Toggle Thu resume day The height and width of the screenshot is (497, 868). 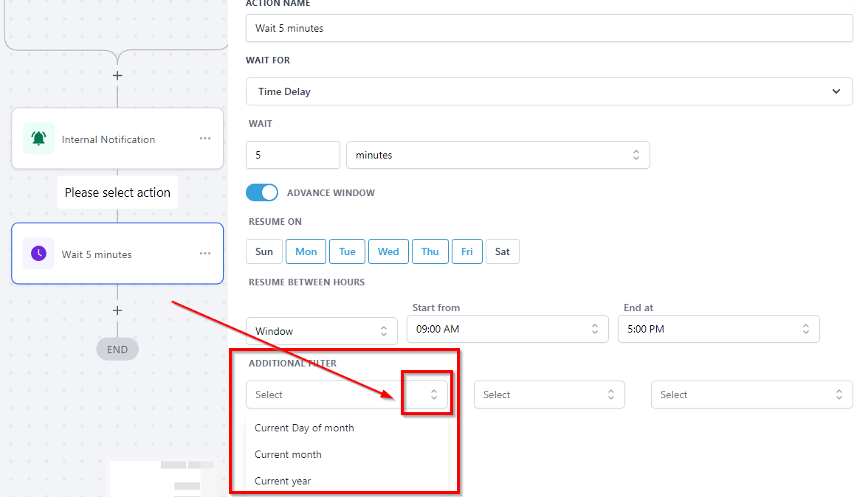click(430, 251)
